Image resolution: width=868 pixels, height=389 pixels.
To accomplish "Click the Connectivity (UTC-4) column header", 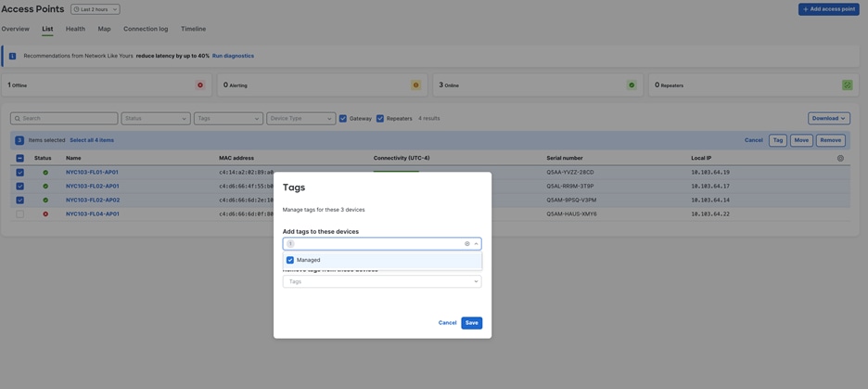I will (x=402, y=158).
